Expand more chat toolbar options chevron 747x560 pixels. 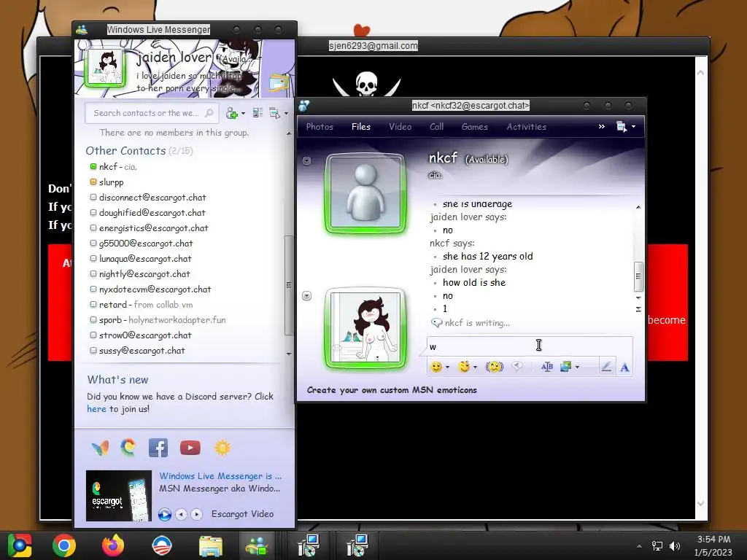(602, 126)
